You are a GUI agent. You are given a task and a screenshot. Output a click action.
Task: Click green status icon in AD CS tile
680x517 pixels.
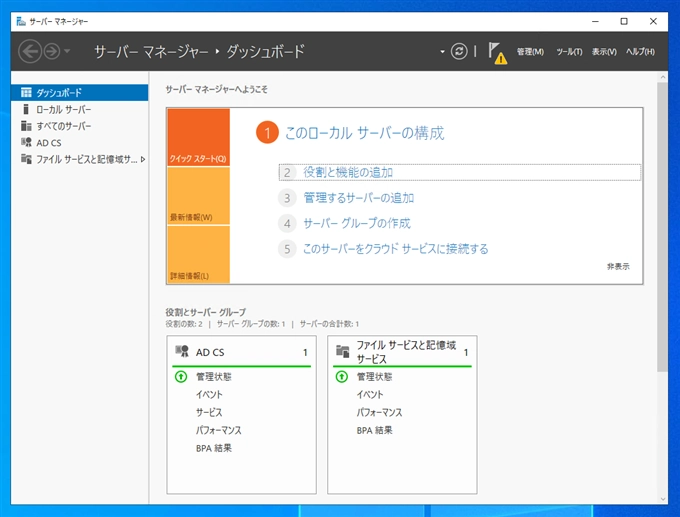181,376
